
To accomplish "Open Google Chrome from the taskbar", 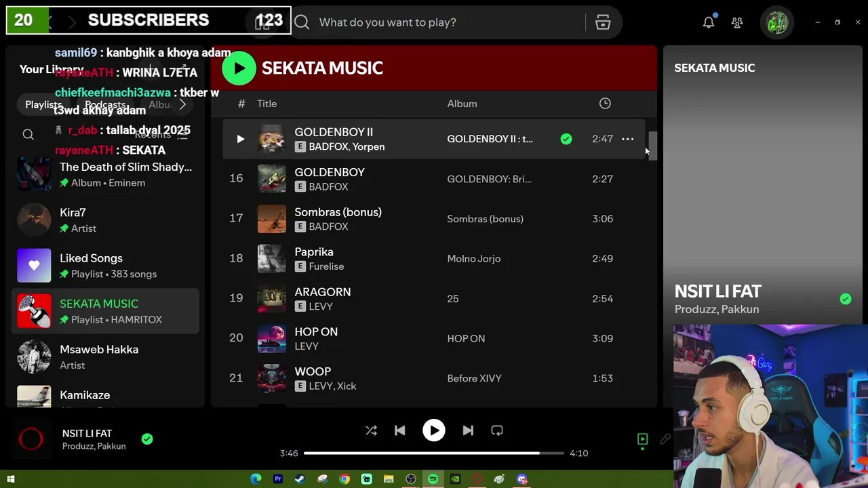I will (344, 479).
